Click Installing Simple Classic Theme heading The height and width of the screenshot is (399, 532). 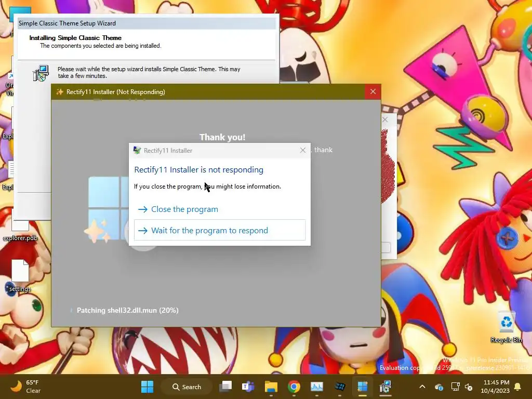tap(75, 37)
